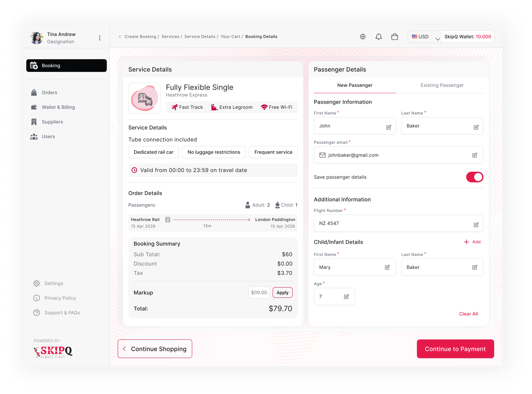The image size is (532, 394).
Task: Toggle Save passenger details switch
Action: (x=475, y=177)
